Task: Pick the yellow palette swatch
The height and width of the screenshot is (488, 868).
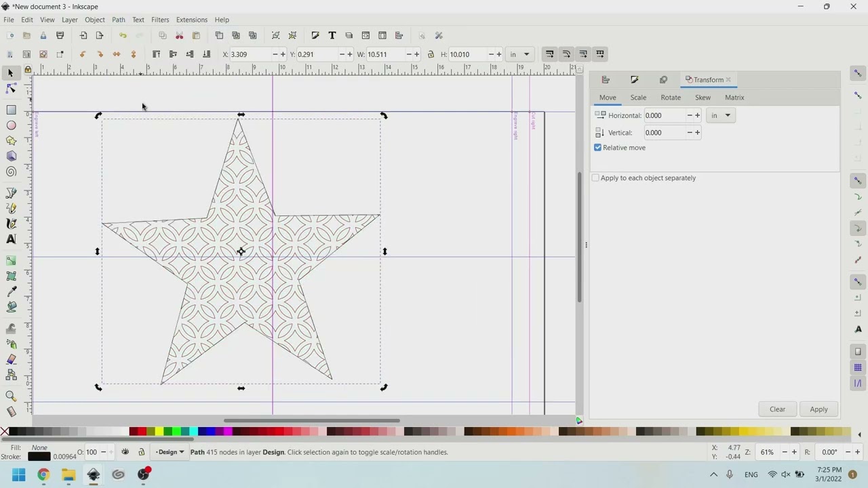Action: [159, 432]
